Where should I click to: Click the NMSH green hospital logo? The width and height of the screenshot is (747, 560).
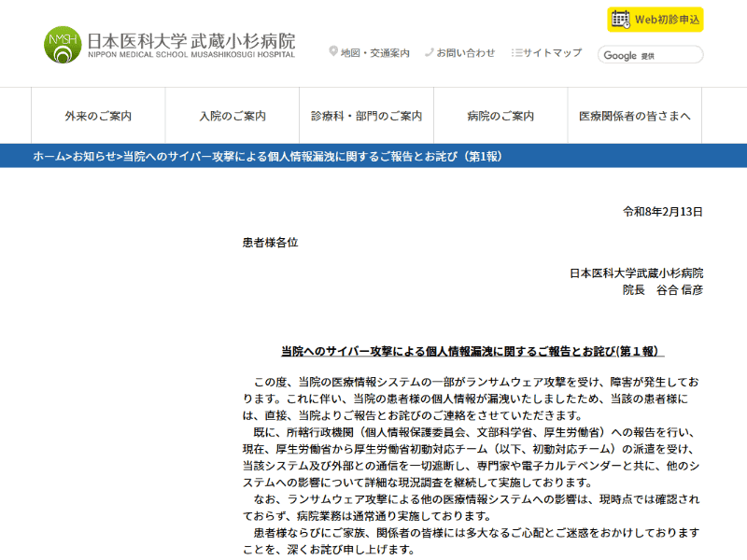pyautogui.click(x=63, y=45)
